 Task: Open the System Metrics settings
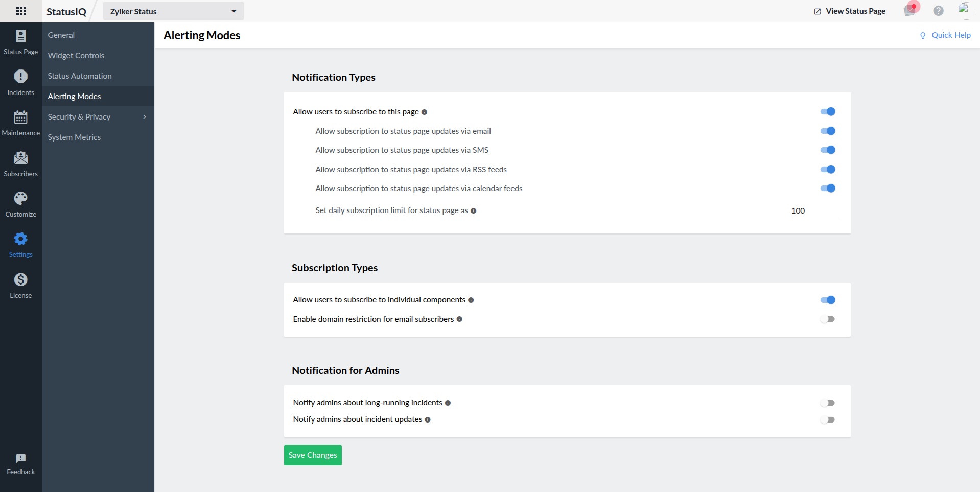coord(74,137)
